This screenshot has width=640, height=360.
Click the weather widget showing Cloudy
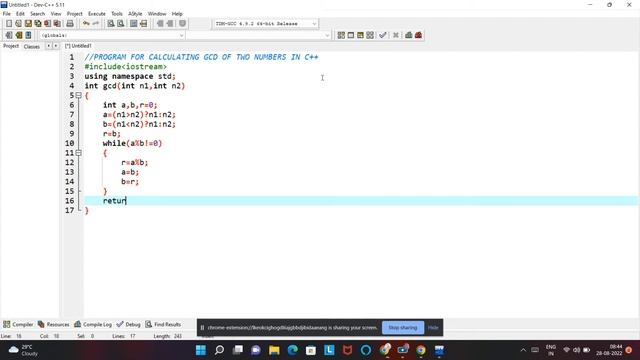[24, 350]
